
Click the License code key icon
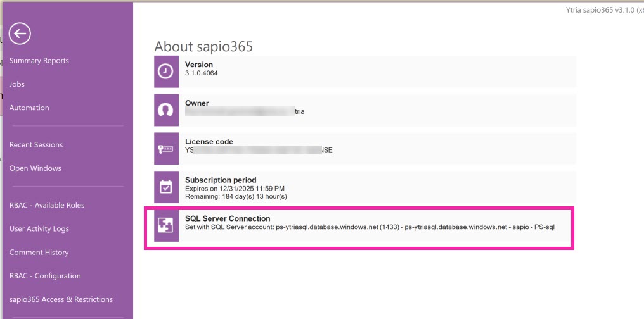coord(165,149)
